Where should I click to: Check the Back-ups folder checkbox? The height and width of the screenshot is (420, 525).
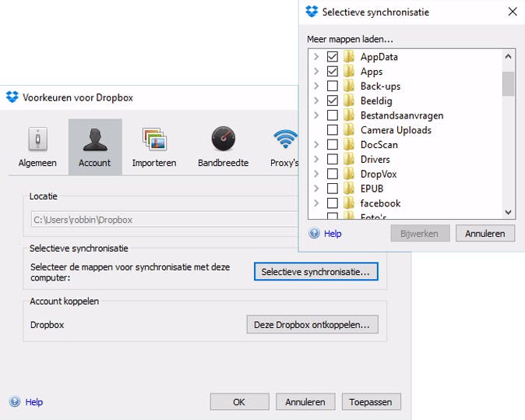point(332,86)
